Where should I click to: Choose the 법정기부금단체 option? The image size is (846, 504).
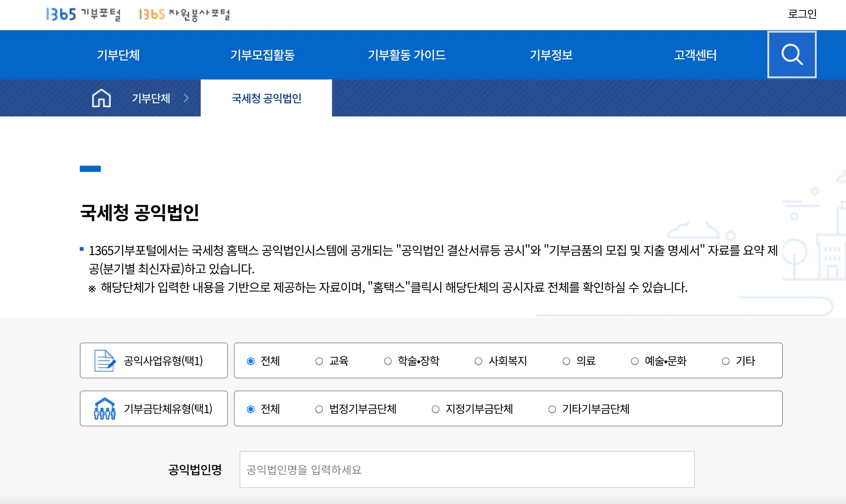tap(319, 409)
